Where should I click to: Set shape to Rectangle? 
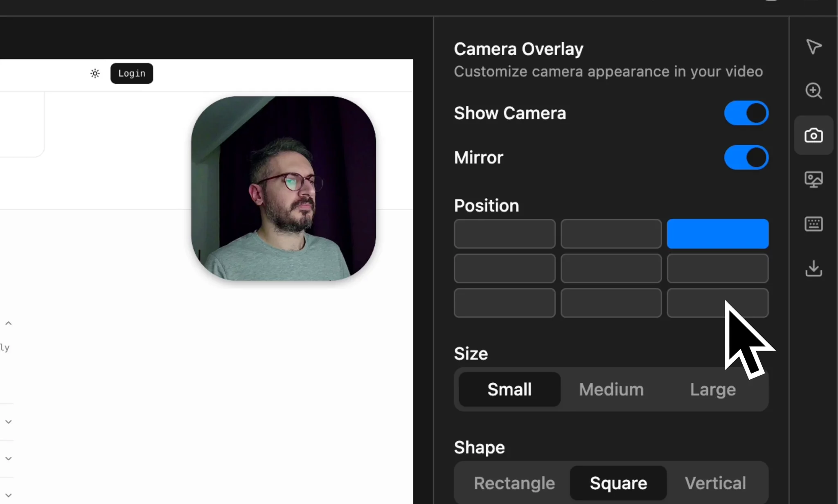514,483
